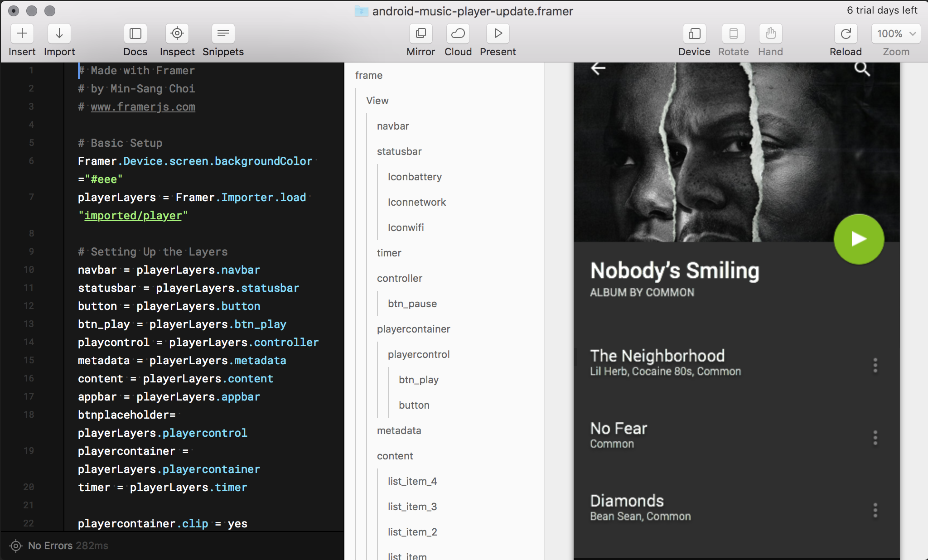This screenshot has height=560, width=928.
Task: Click the Import arrow icon
Action: tap(59, 34)
